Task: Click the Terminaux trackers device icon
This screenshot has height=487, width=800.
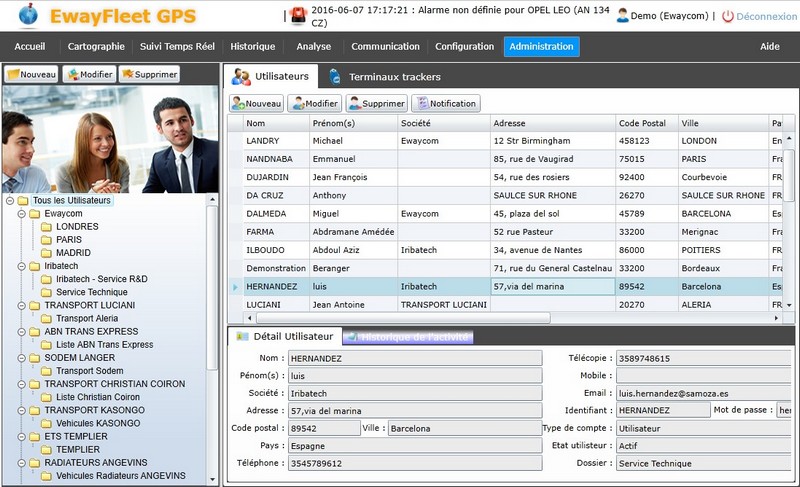Action: [335, 76]
